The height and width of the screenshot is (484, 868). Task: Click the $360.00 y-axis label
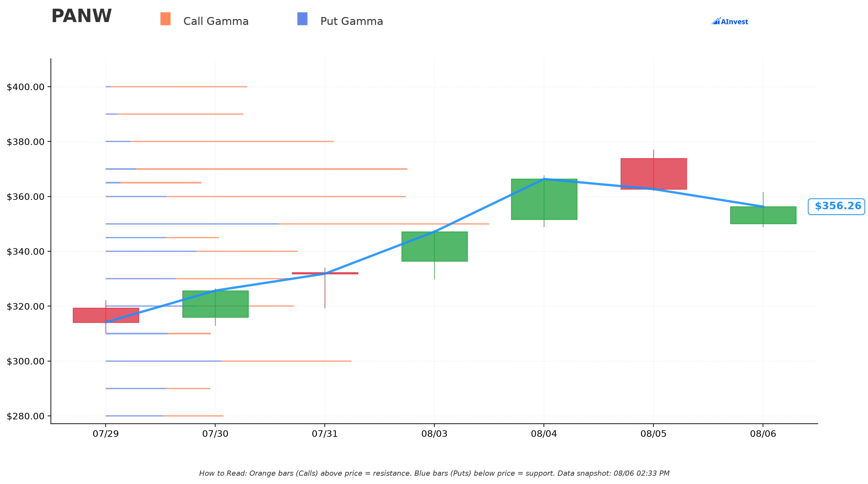pyautogui.click(x=26, y=197)
